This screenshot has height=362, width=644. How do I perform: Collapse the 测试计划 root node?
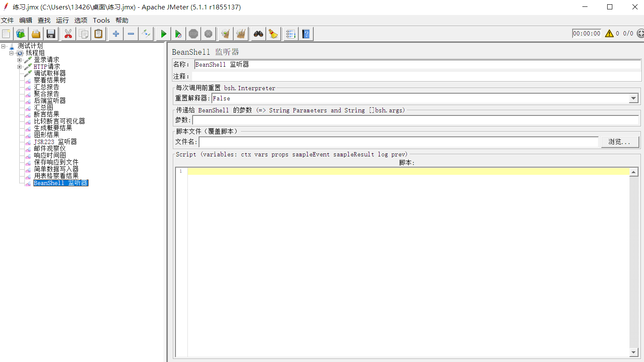click(x=3, y=46)
